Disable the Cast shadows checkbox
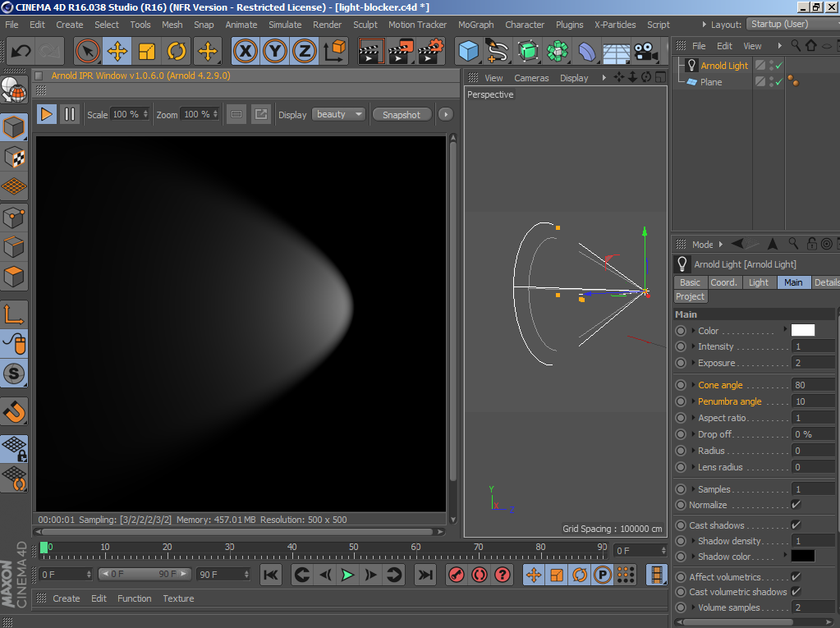The image size is (840, 628). (x=796, y=525)
